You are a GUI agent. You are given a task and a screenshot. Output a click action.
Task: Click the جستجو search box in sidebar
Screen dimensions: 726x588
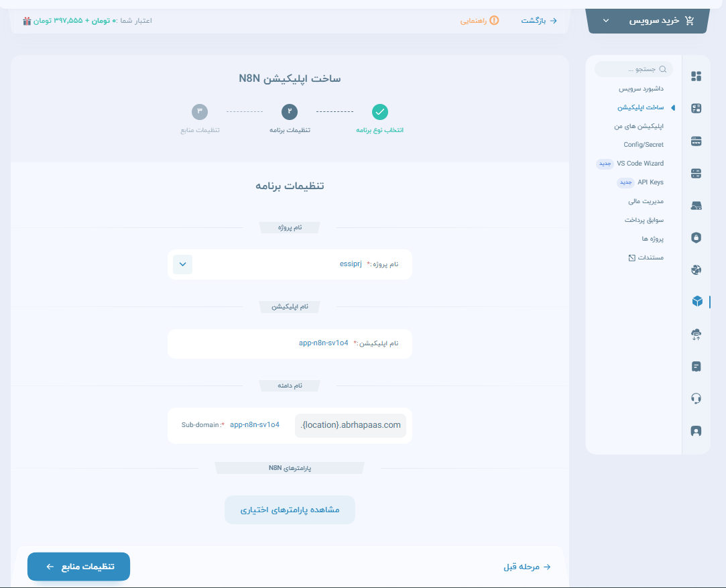633,69
